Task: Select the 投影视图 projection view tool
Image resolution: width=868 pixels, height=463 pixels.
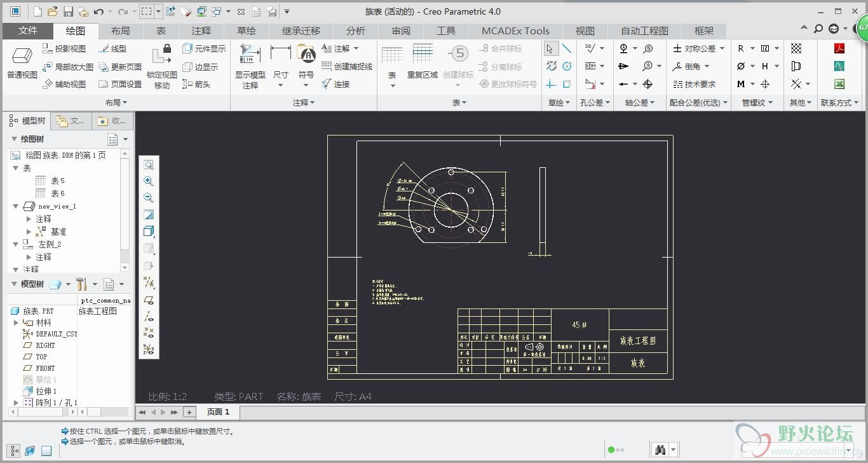Action: [64, 48]
